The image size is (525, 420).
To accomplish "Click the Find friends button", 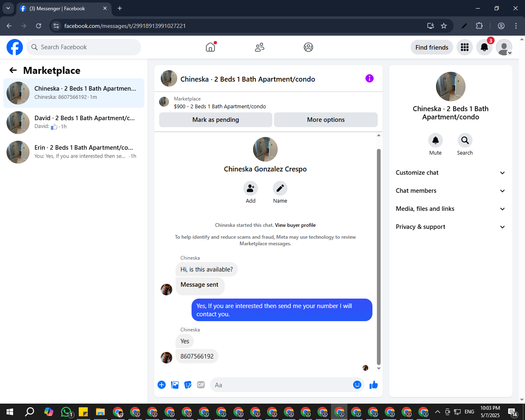I will (x=432, y=48).
